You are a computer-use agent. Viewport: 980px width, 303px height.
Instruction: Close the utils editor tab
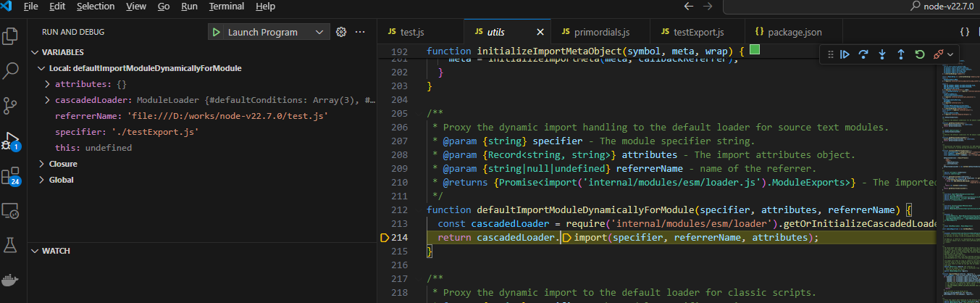tap(540, 32)
